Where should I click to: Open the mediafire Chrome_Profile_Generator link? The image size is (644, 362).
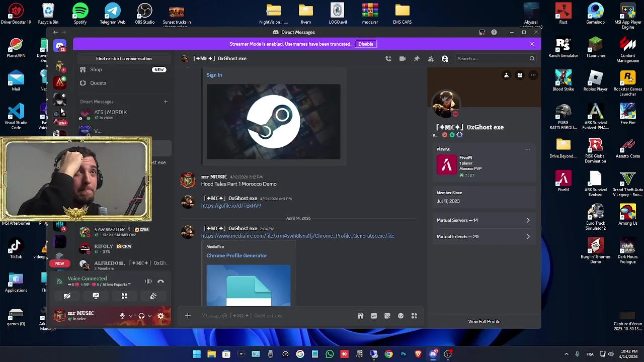[298, 236]
